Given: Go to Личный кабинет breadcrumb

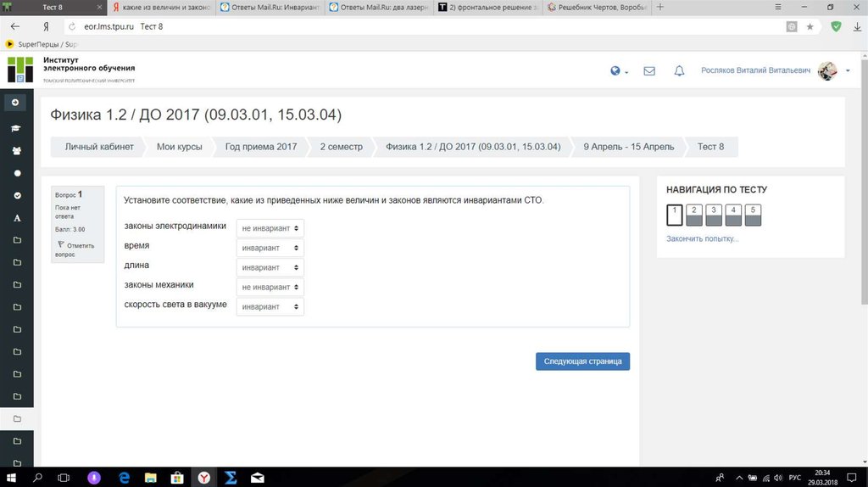Looking at the screenshot, I should click(99, 147).
